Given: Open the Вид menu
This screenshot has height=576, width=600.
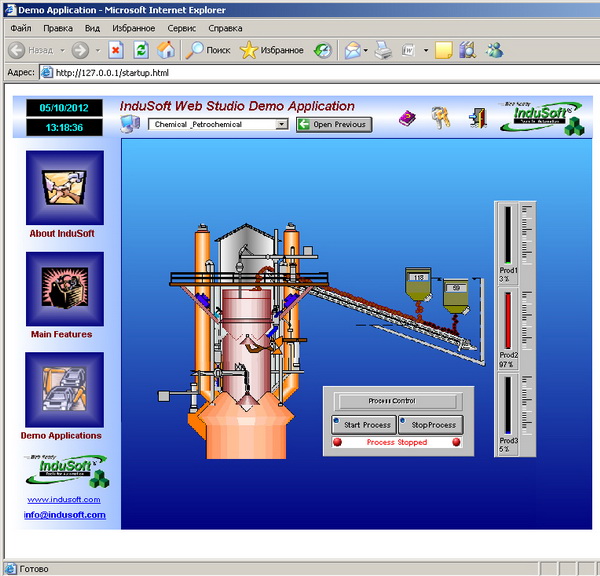Looking at the screenshot, I should click(92, 28).
